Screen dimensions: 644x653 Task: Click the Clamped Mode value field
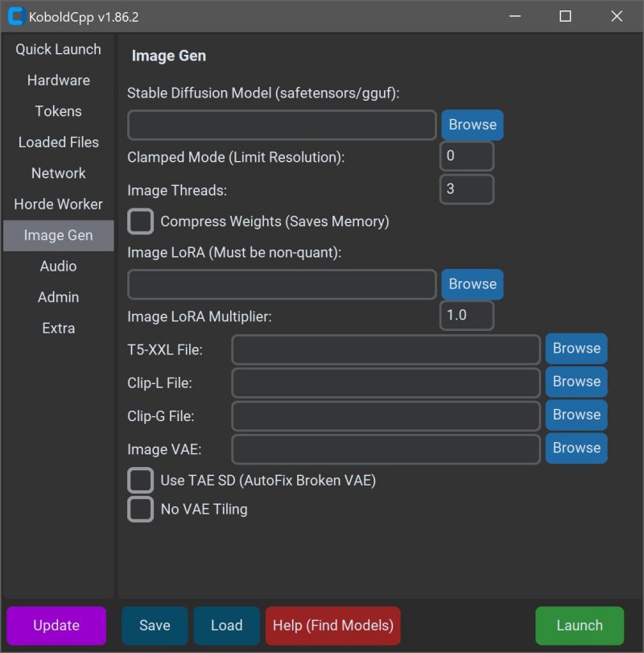pos(467,156)
